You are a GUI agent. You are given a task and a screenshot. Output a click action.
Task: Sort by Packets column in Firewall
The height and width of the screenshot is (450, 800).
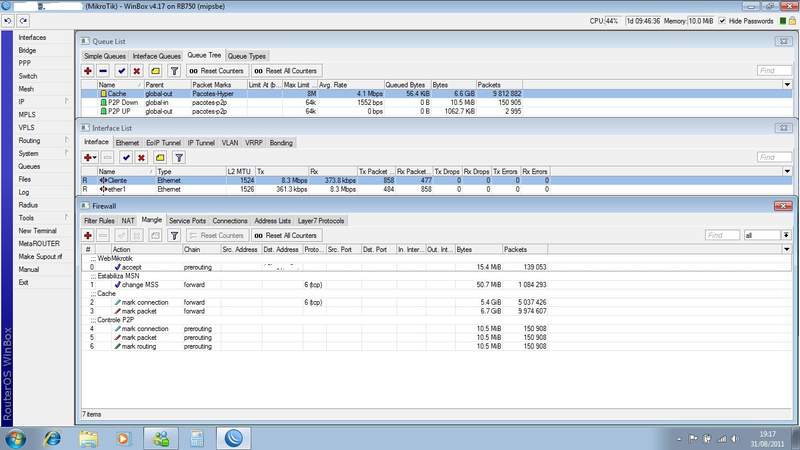tap(524, 249)
